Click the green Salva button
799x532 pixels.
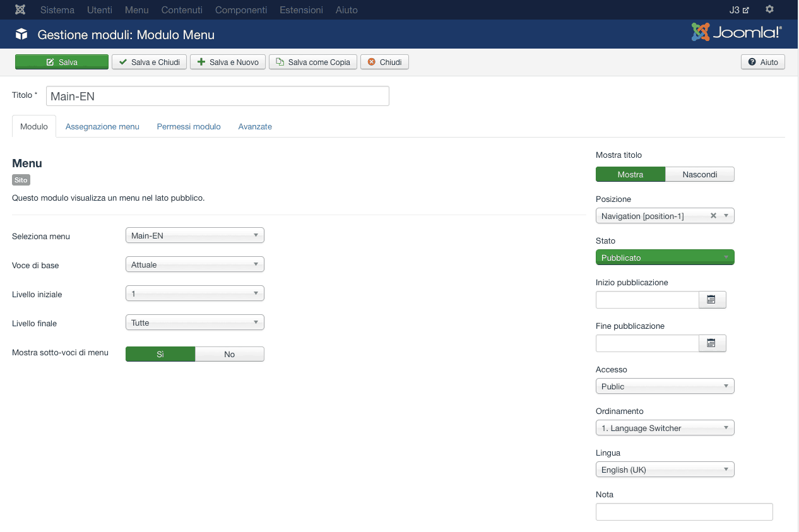pyautogui.click(x=62, y=62)
